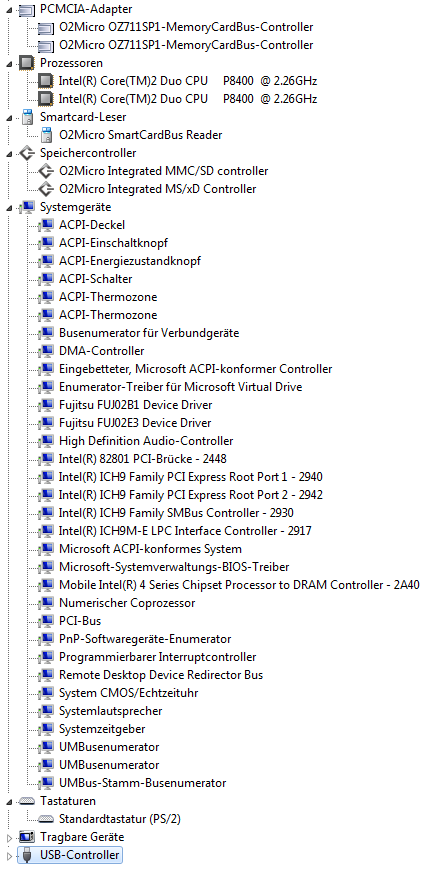This screenshot has height=874, width=441.
Task: Select Speichercontroller category label
Action: (88, 153)
